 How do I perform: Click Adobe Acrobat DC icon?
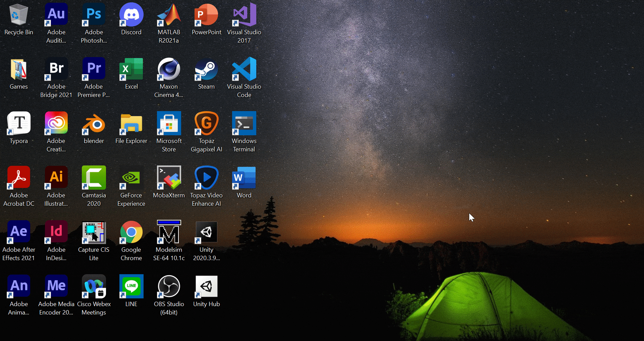(x=19, y=178)
